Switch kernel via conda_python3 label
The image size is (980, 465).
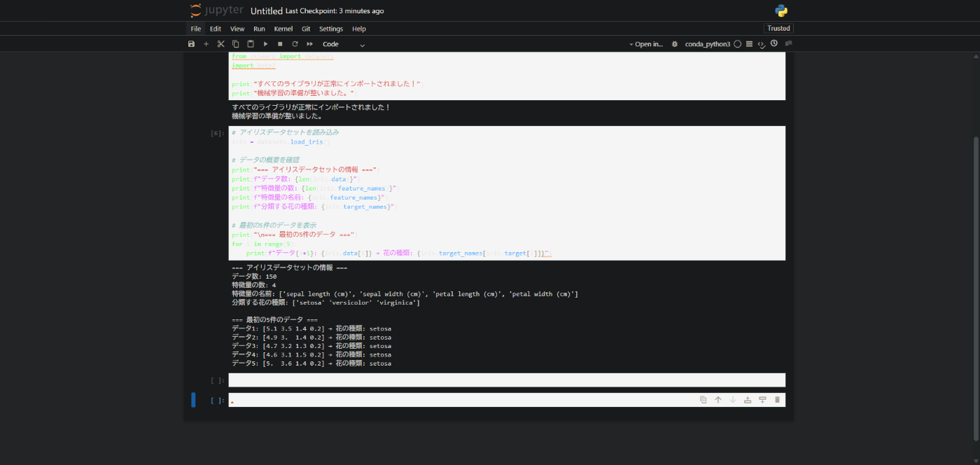click(708, 44)
